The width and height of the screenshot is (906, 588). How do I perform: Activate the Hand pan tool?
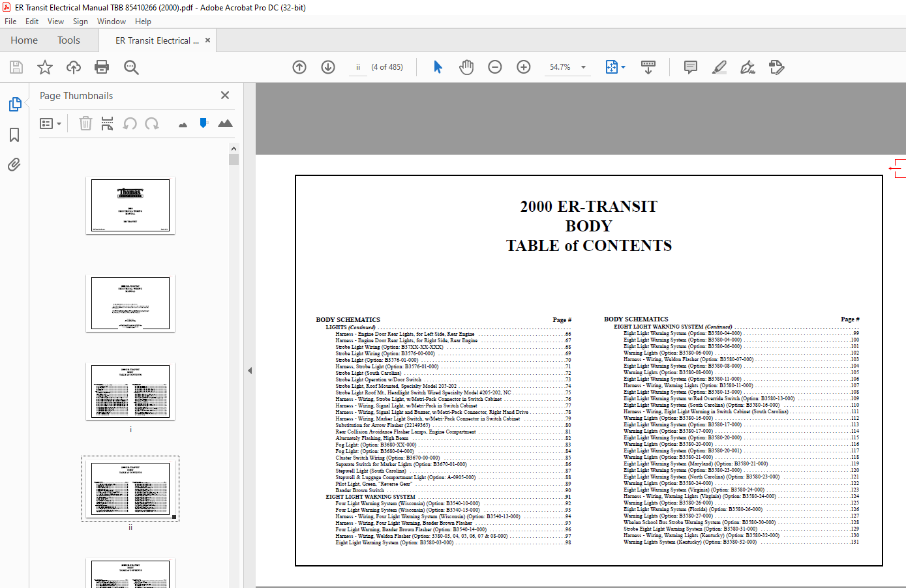(466, 67)
